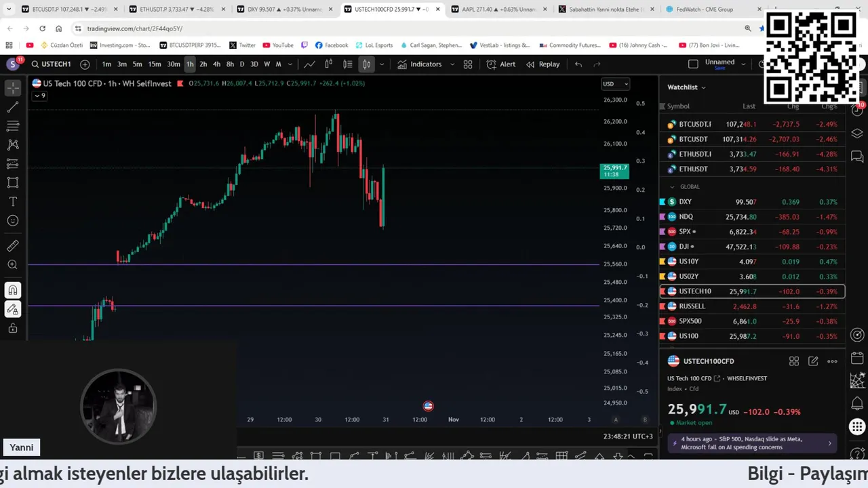The height and width of the screenshot is (488, 868).
Task: Click the 25,991.7 current price label
Action: tap(615, 171)
